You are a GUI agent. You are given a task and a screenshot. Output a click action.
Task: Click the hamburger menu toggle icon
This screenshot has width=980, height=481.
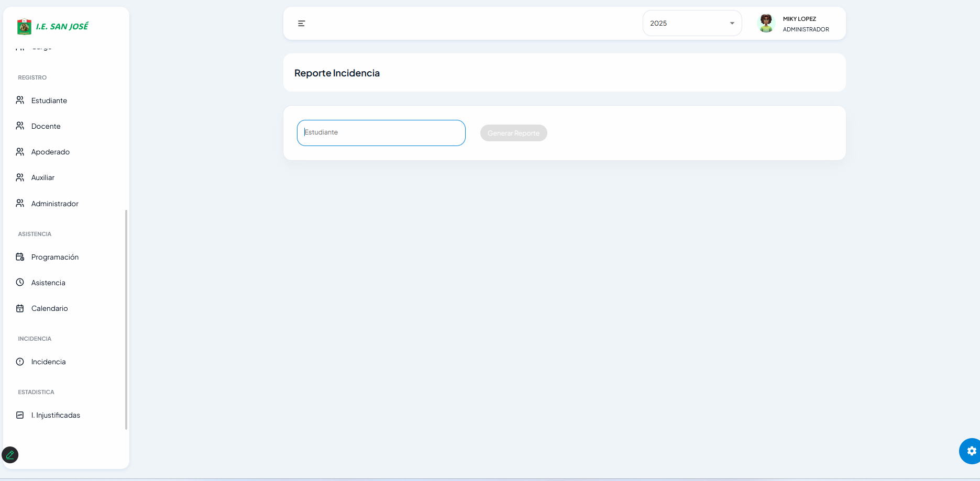point(301,24)
